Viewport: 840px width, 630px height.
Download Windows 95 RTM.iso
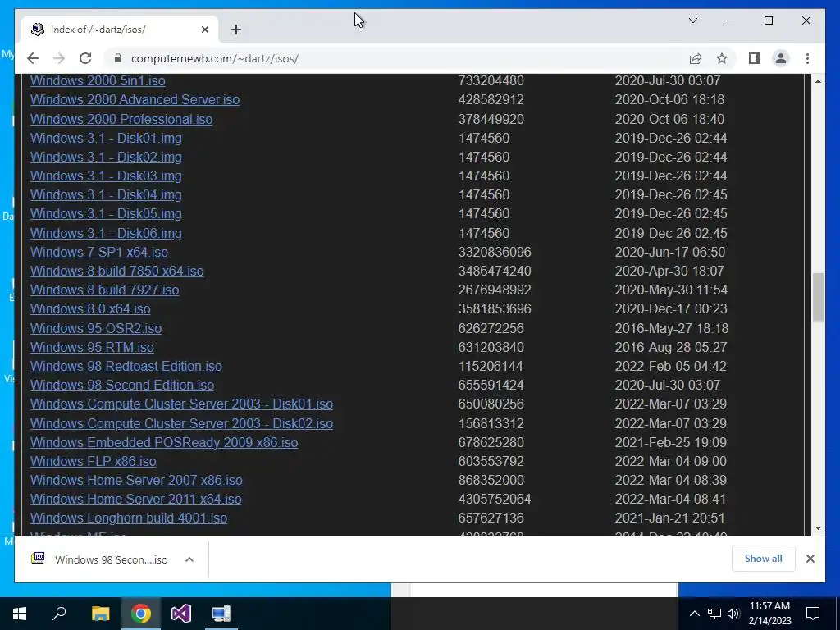coord(92,347)
